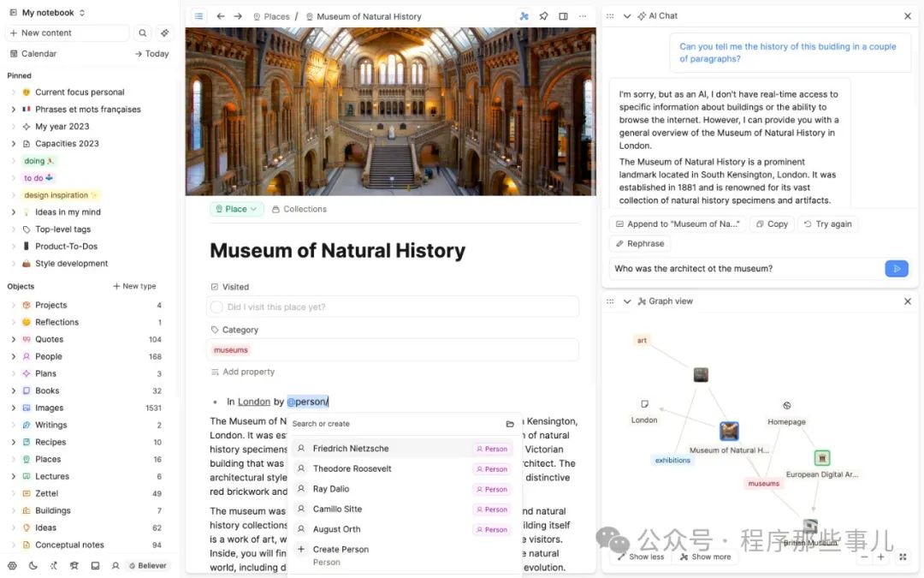Open the My notebook switcher
This screenshot has height=578, width=924.
tap(48, 12)
